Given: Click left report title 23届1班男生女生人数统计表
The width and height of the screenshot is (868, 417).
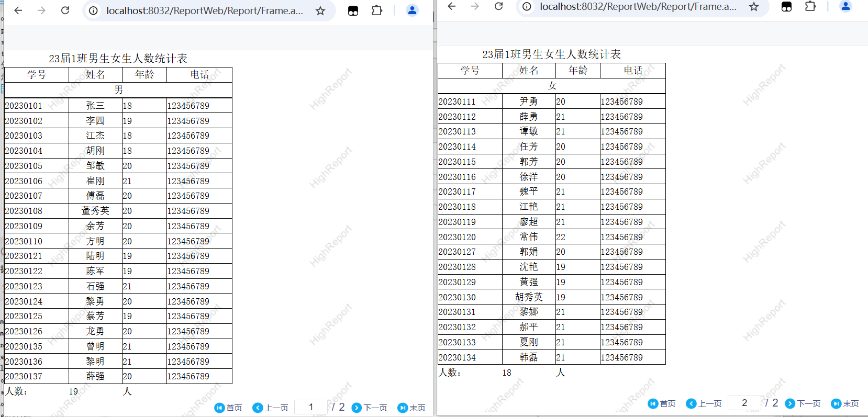Looking at the screenshot, I should pyautogui.click(x=118, y=58).
